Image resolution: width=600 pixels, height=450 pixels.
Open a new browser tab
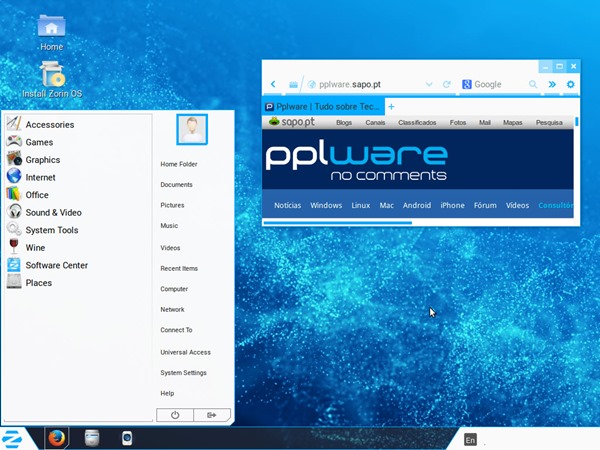pos(391,107)
